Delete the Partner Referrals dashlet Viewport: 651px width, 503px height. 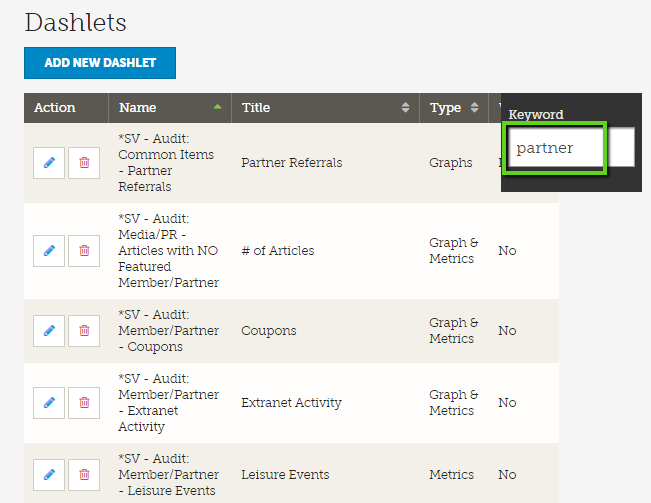(x=84, y=163)
